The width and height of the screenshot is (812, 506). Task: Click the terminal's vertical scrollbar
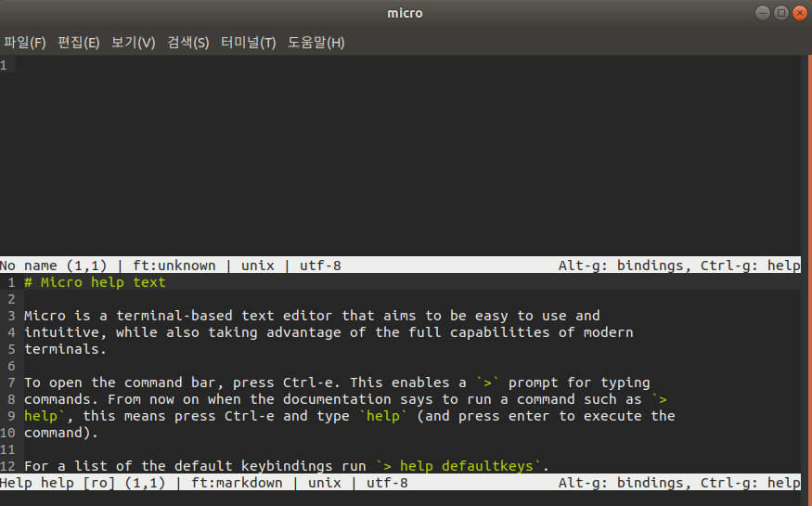point(809,279)
